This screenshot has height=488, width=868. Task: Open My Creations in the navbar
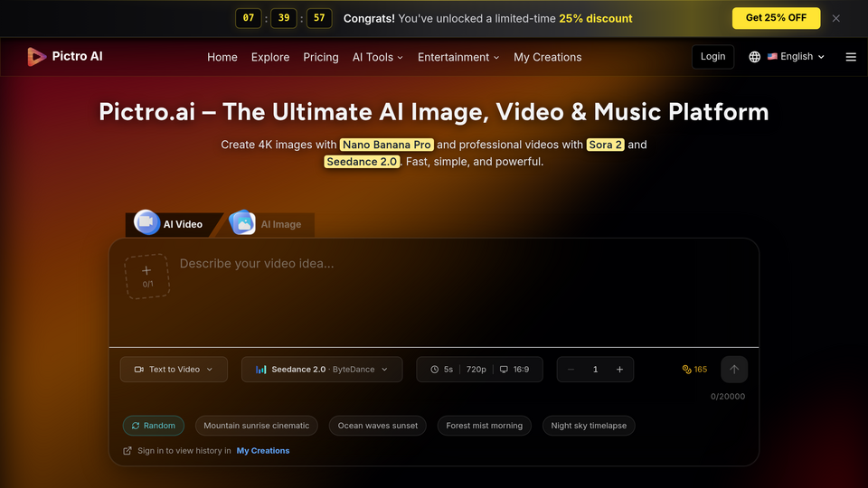click(x=548, y=57)
